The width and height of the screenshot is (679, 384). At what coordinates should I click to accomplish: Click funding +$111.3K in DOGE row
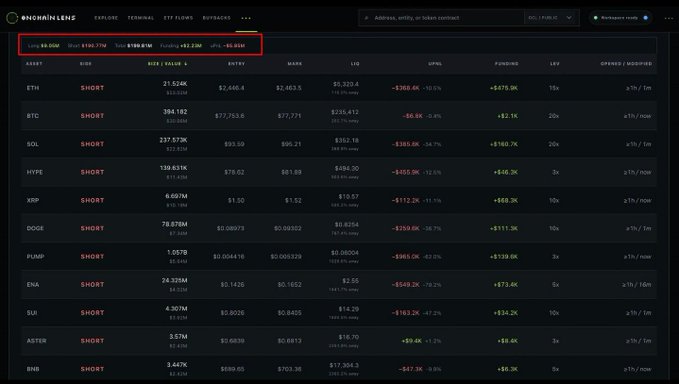click(504, 229)
